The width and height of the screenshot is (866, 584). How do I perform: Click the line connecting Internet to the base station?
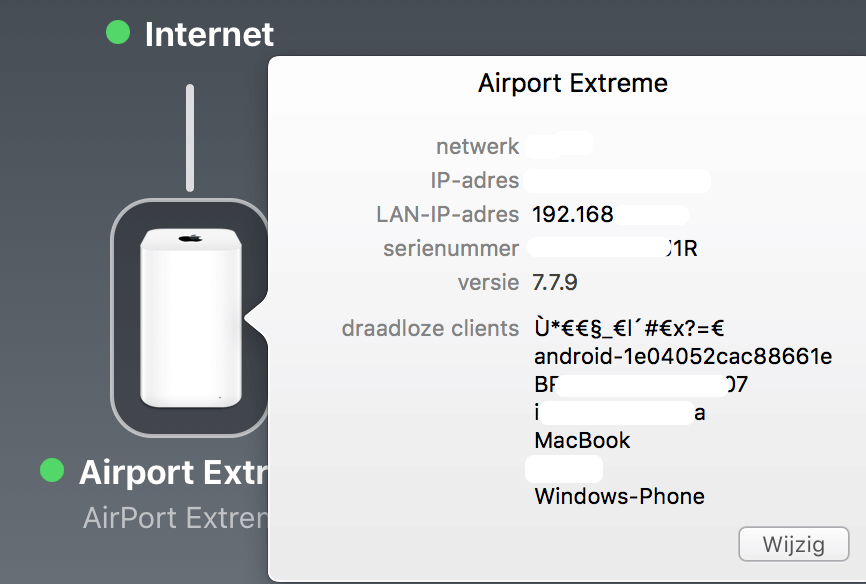(x=189, y=138)
